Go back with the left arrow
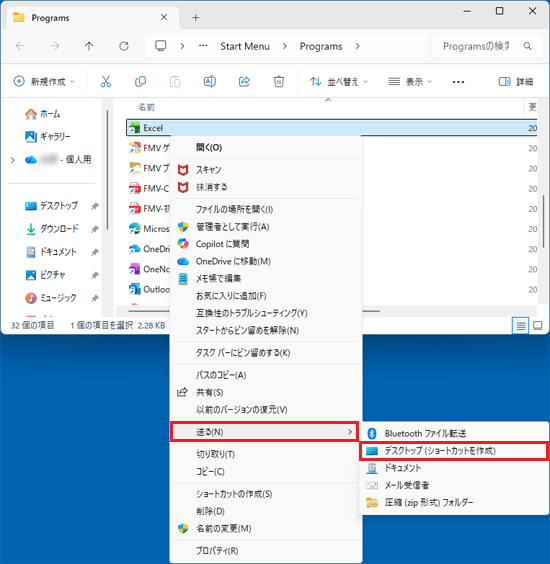Screen dimensions: 550x564 [x=20, y=46]
